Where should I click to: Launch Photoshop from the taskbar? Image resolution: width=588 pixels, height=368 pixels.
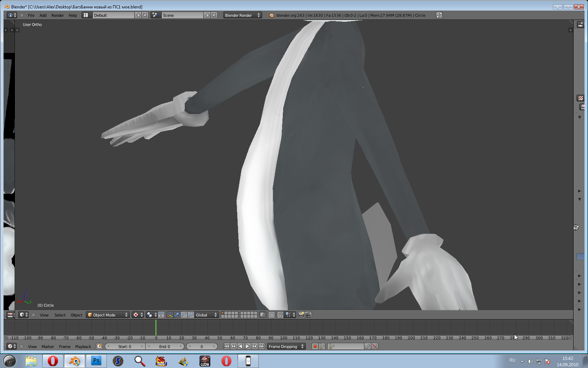(x=96, y=361)
